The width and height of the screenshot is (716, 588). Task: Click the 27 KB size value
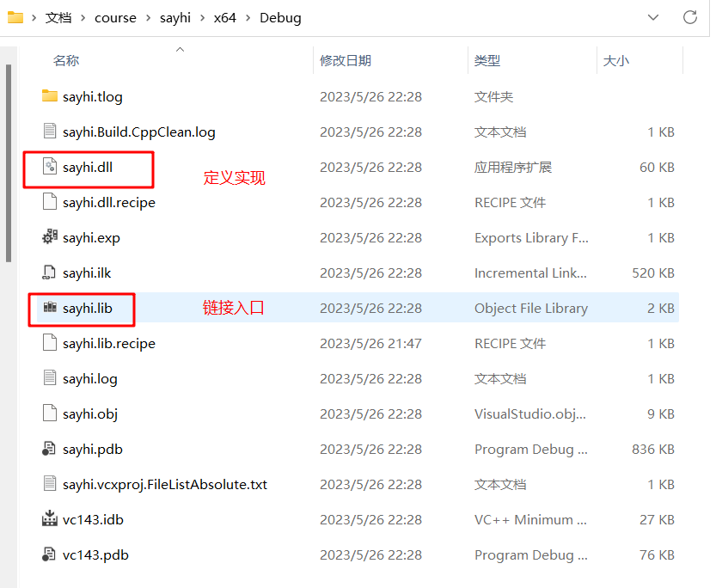[x=657, y=519]
